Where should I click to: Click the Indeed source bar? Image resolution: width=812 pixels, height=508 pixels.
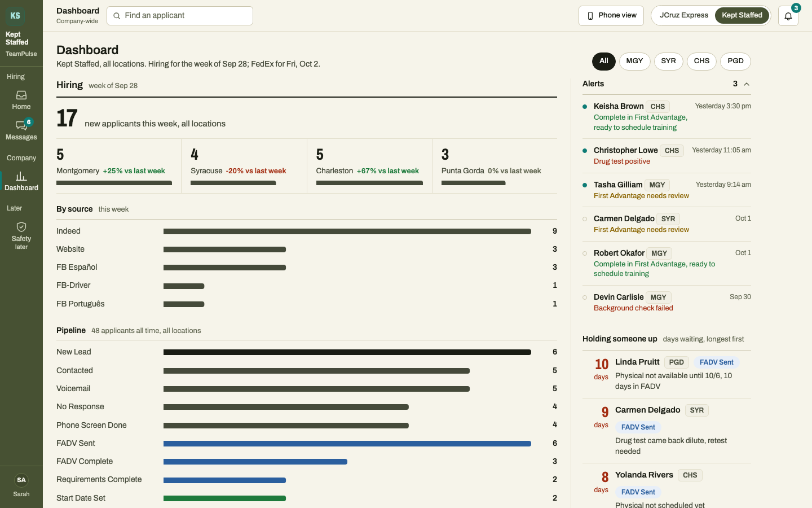(347, 231)
